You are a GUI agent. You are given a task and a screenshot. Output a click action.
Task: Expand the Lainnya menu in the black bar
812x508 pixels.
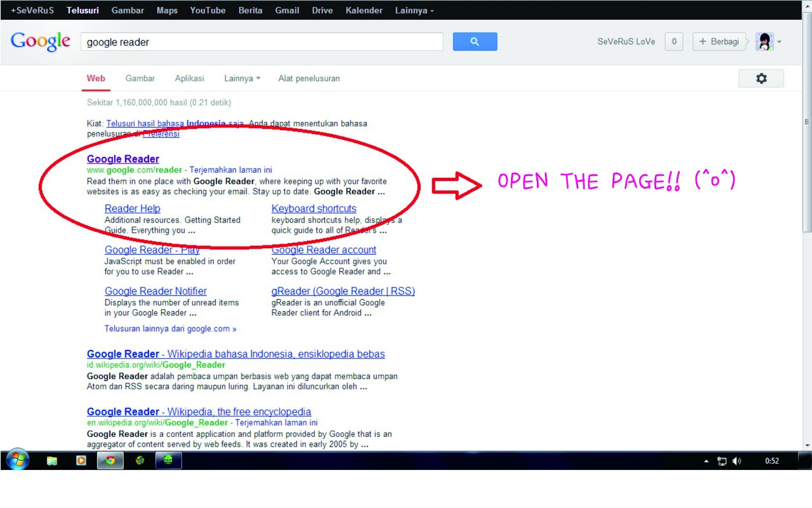414,10
